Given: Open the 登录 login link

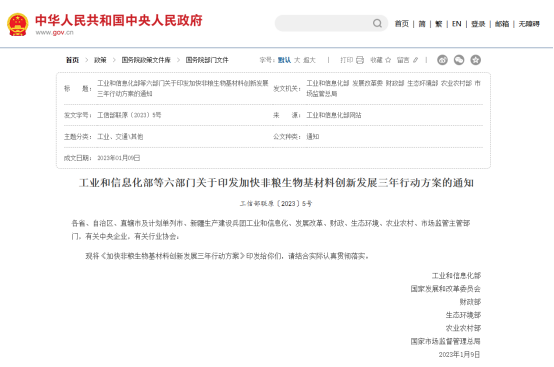Looking at the screenshot, I should (x=478, y=24).
